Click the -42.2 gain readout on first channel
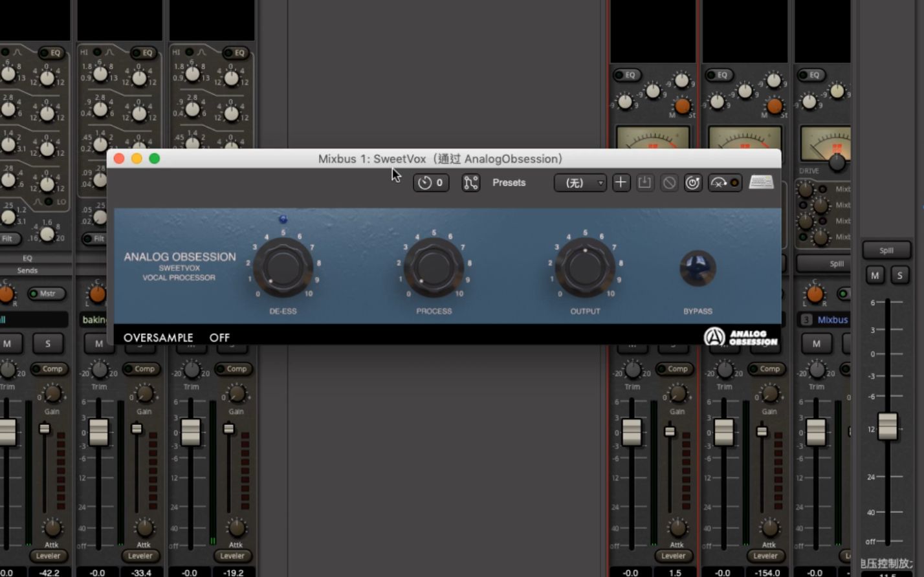Image resolution: width=924 pixels, height=577 pixels. coord(49,572)
